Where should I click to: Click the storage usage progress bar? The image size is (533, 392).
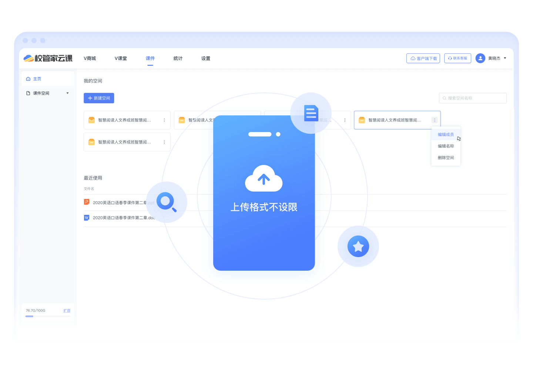pyautogui.click(x=48, y=316)
